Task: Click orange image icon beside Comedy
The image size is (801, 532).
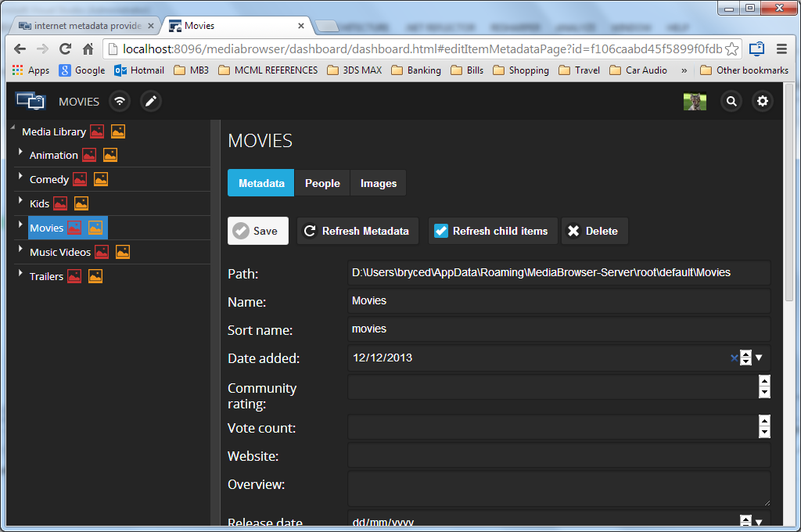Action: (x=101, y=179)
